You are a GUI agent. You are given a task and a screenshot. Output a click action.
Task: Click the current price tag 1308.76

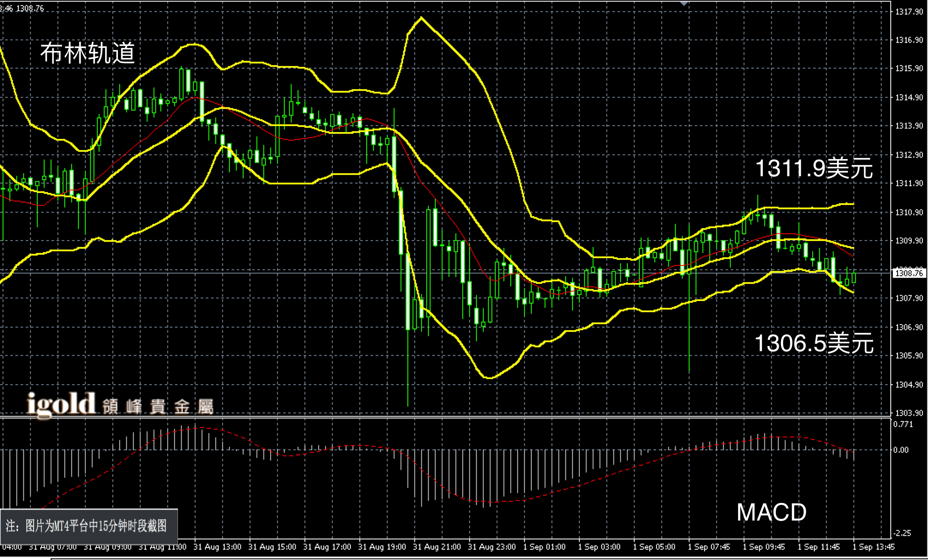(909, 273)
